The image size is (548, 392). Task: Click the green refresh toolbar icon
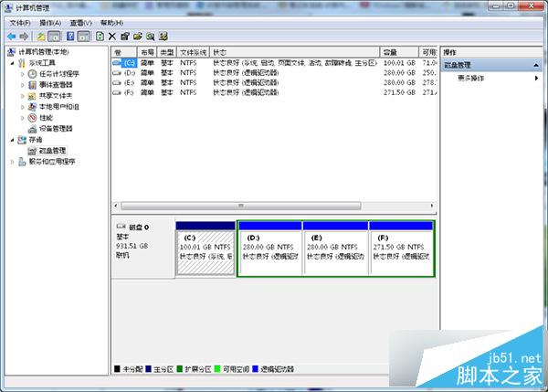click(100, 37)
